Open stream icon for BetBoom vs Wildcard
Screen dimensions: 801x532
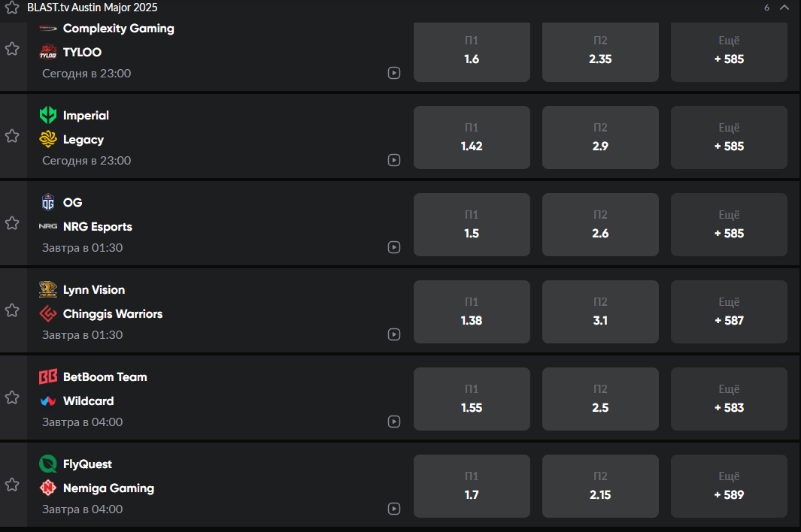point(394,422)
